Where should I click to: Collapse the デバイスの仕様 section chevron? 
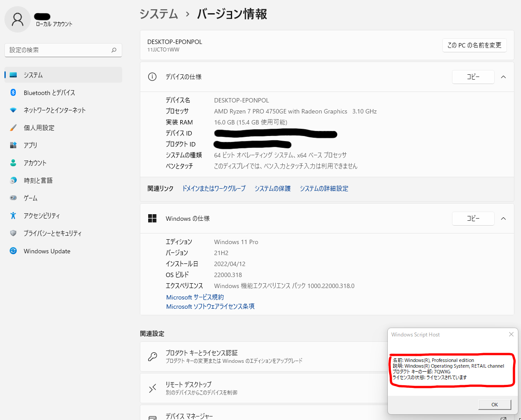[x=503, y=77]
